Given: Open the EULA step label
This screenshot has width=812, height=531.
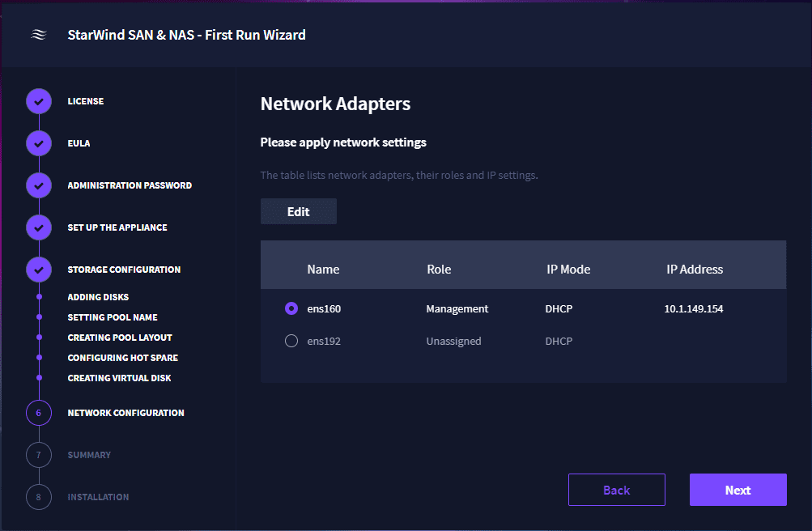Looking at the screenshot, I should (79, 143).
